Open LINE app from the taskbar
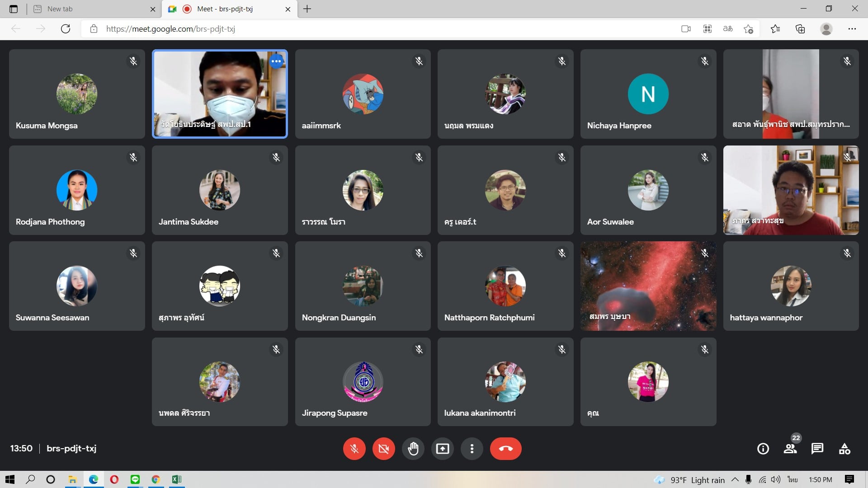Viewport: 868px width, 488px height. pyautogui.click(x=135, y=479)
